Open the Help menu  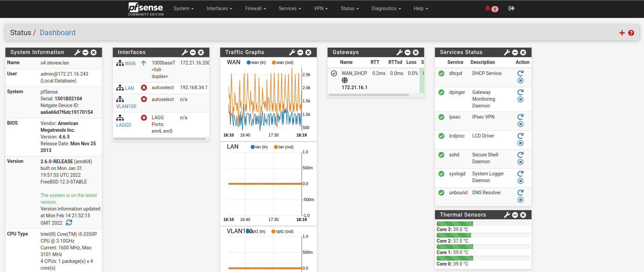click(x=421, y=8)
